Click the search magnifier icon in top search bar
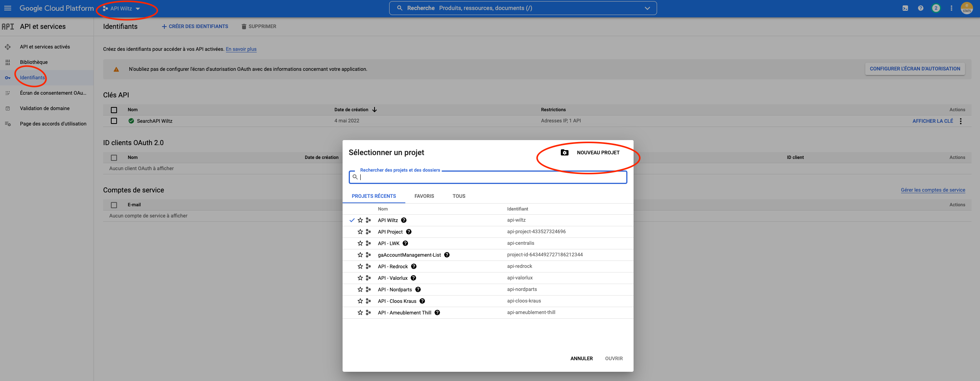Screen dimensions: 980x381 pos(400,8)
